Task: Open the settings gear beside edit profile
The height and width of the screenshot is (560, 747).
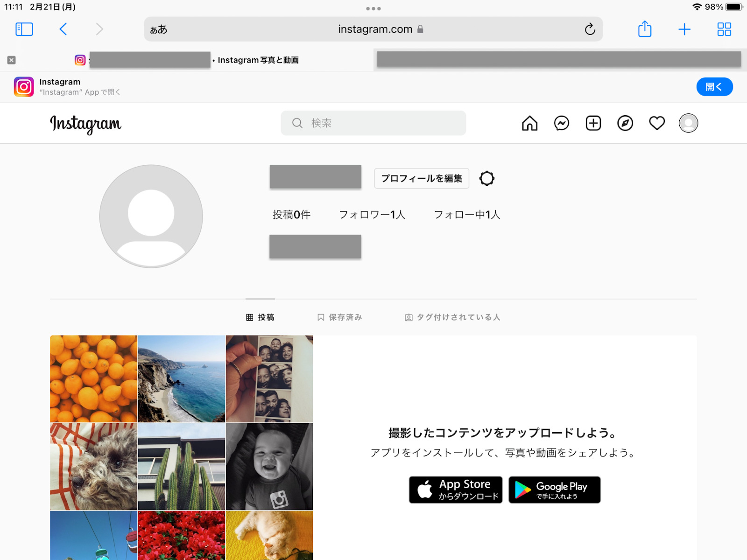Action: tap(486, 178)
